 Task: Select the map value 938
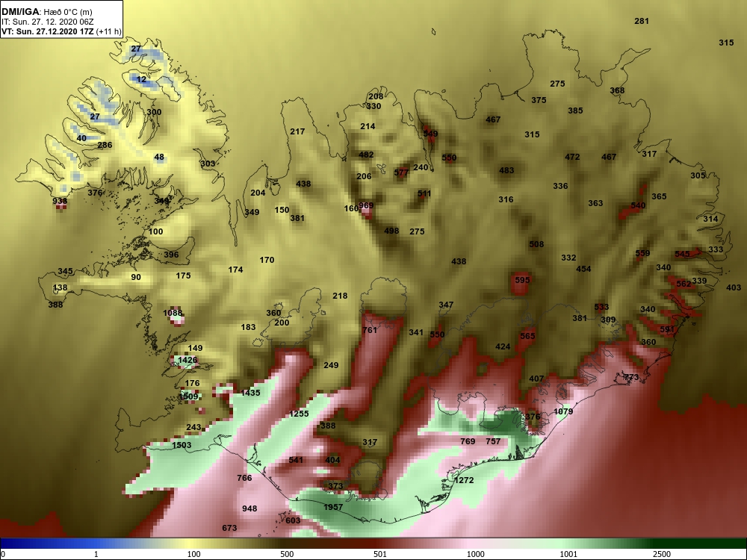(x=60, y=201)
